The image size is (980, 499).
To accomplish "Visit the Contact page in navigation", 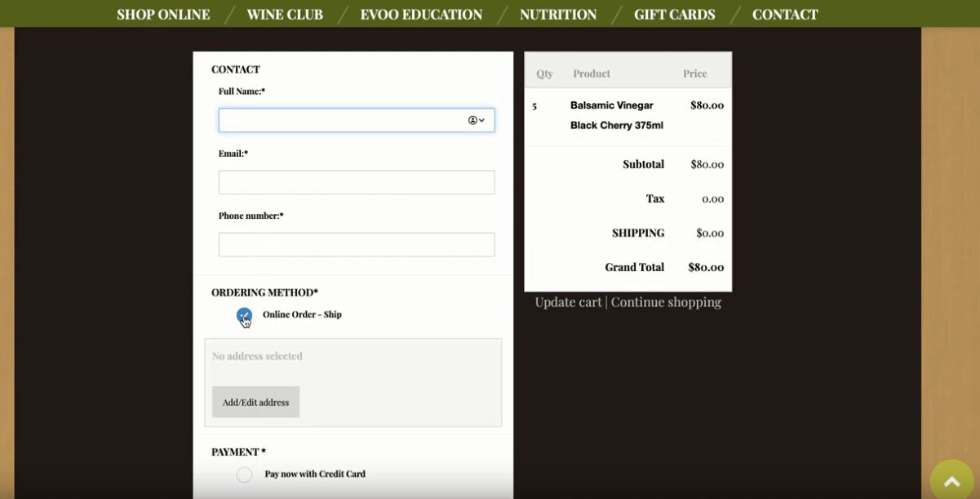I will point(785,14).
